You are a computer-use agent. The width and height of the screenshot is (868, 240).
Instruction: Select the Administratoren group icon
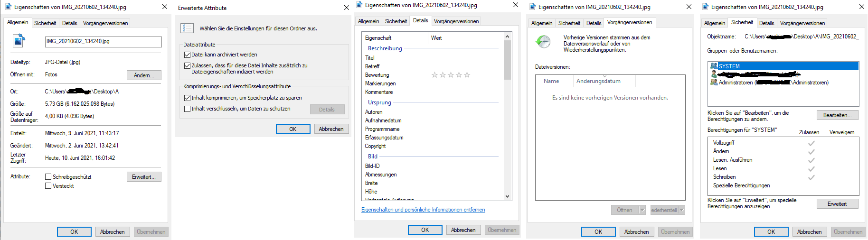pyautogui.click(x=714, y=83)
